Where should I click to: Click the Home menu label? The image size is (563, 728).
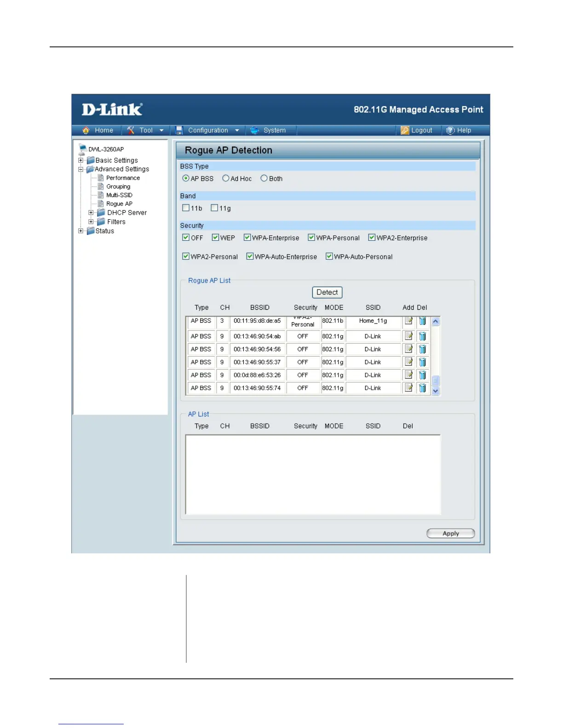click(104, 131)
